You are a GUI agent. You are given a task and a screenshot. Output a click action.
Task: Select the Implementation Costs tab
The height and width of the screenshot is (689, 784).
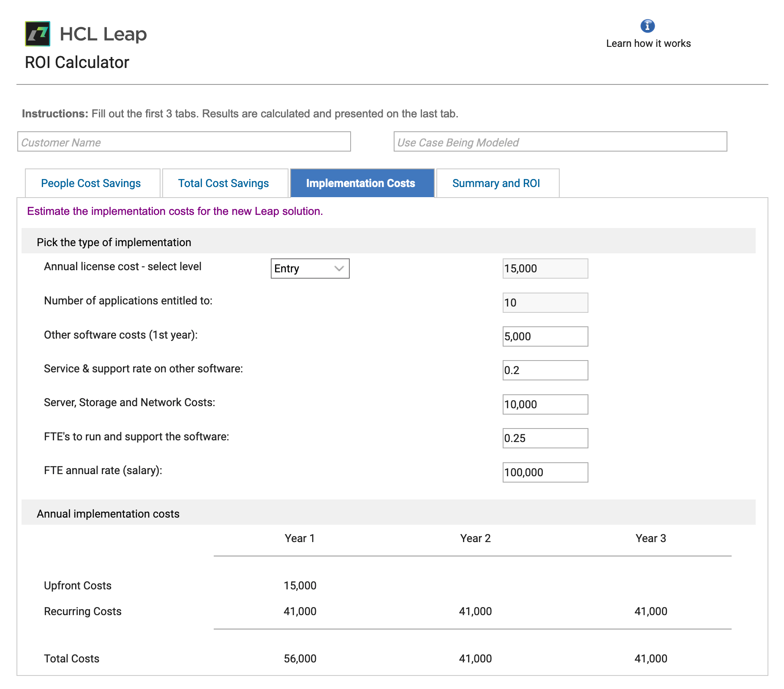click(x=362, y=183)
